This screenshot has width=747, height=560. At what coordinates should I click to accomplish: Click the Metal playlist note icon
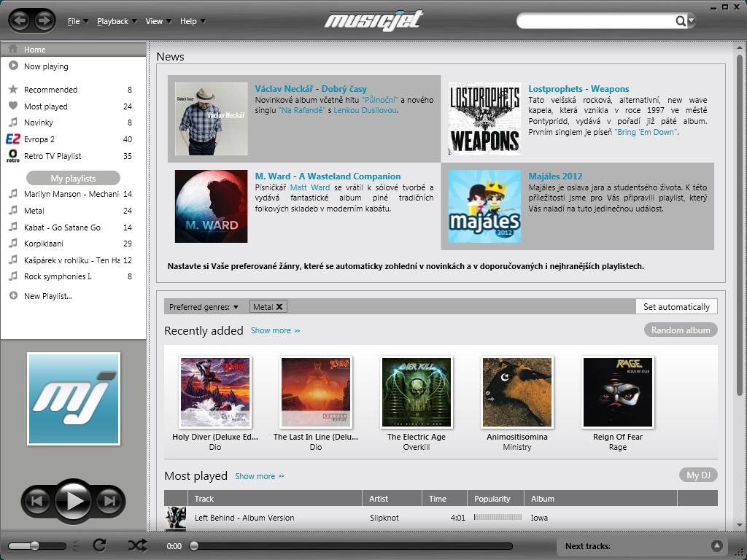coord(13,210)
